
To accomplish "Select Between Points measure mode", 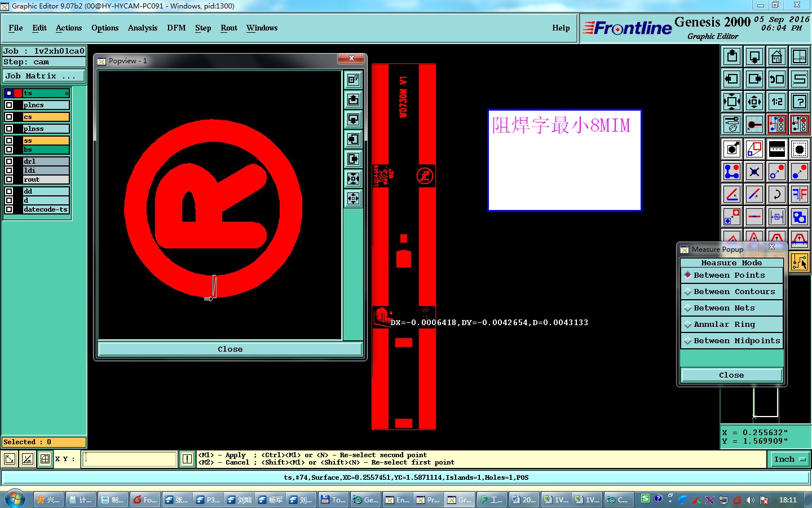I will click(731, 275).
